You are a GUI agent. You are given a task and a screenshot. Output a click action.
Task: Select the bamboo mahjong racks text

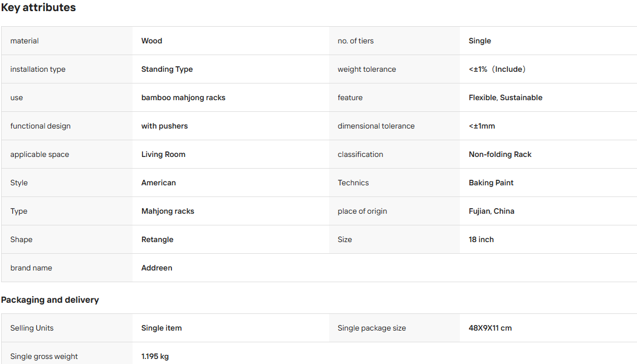coord(183,97)
